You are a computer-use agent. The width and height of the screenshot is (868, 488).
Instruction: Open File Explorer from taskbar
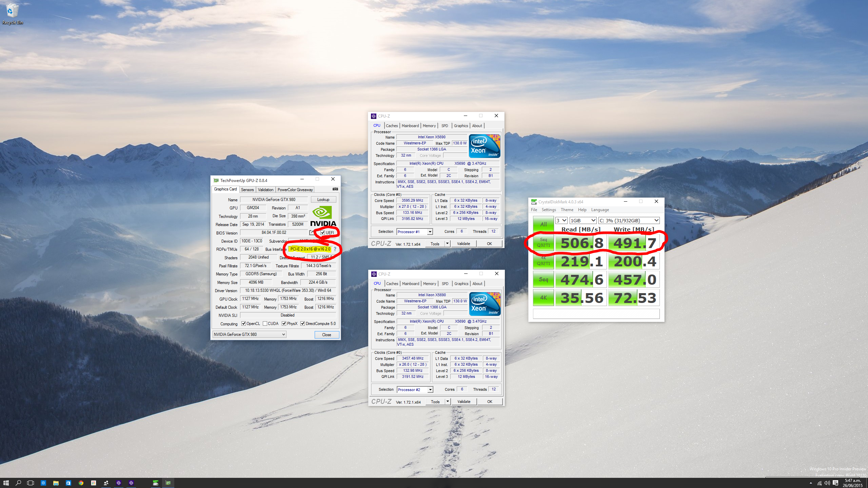[x=56, y=483]
